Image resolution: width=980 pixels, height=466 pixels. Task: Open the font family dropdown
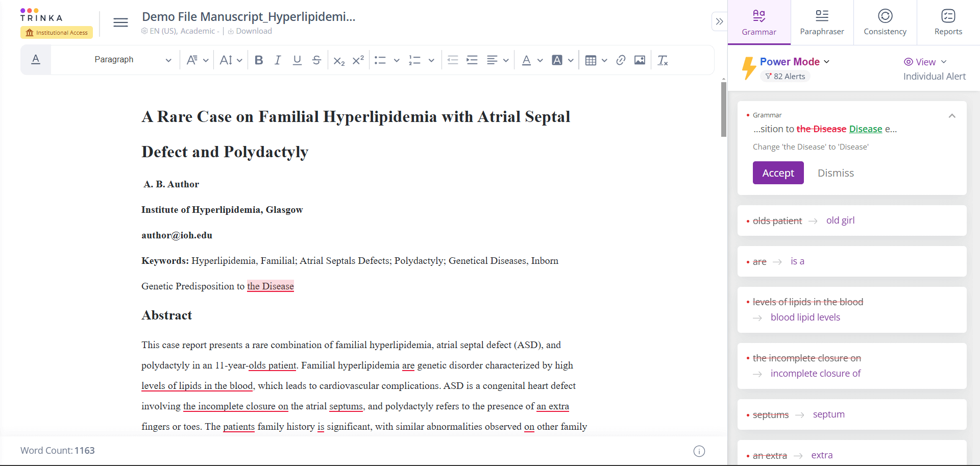click(x=198, y=60)
